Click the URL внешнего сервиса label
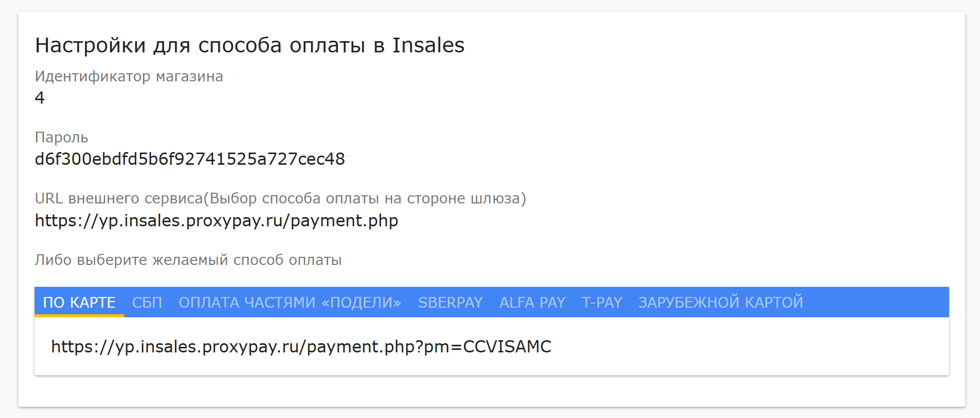 pos(280,198)
